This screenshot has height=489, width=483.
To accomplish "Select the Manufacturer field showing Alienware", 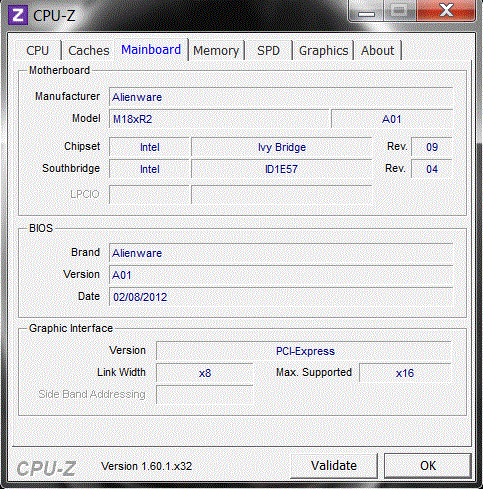I will (x=281, y=97).
